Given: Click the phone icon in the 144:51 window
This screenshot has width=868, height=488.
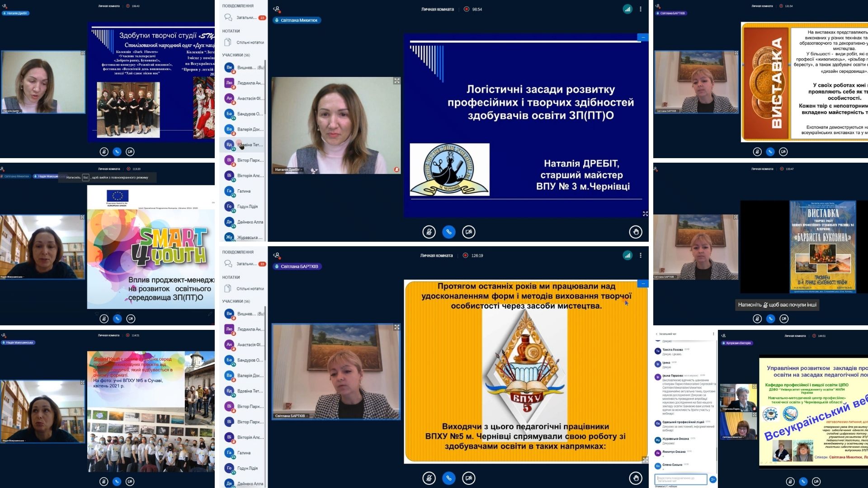Looking at the screenshot, I should click(x=803, y=482).
